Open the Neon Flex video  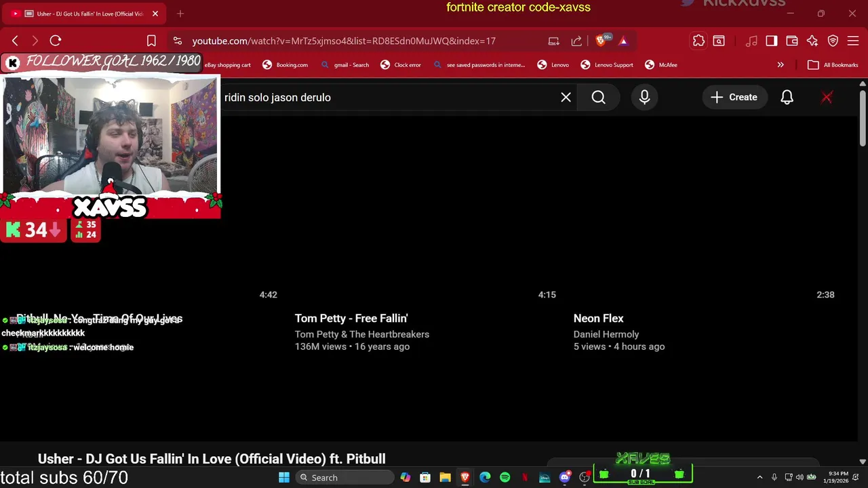point(598,318)
